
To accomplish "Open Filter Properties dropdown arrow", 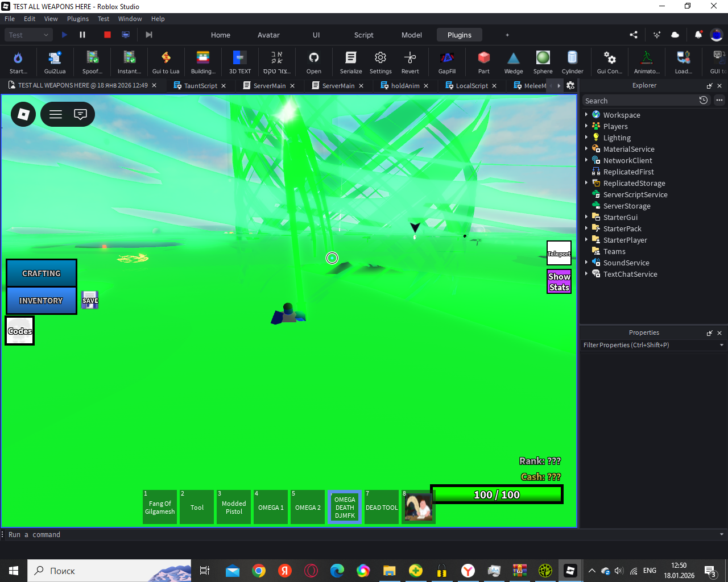I will pyautogui.click(x=722, y=345).
